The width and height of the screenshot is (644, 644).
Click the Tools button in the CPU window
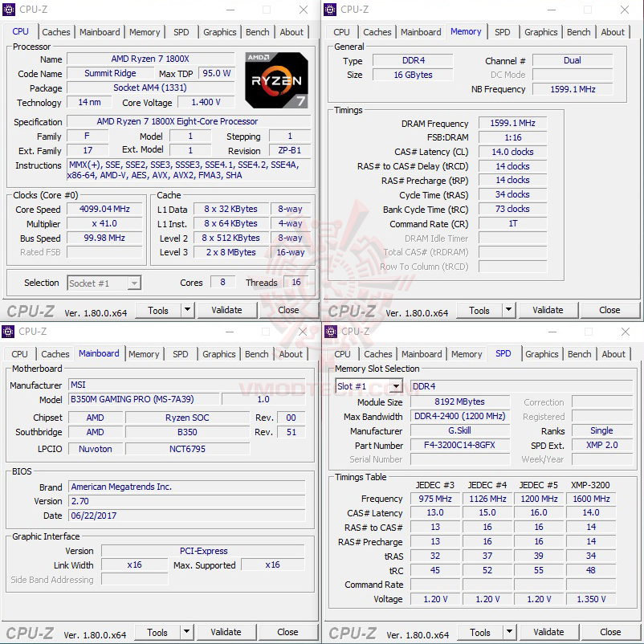pos(158,310)
